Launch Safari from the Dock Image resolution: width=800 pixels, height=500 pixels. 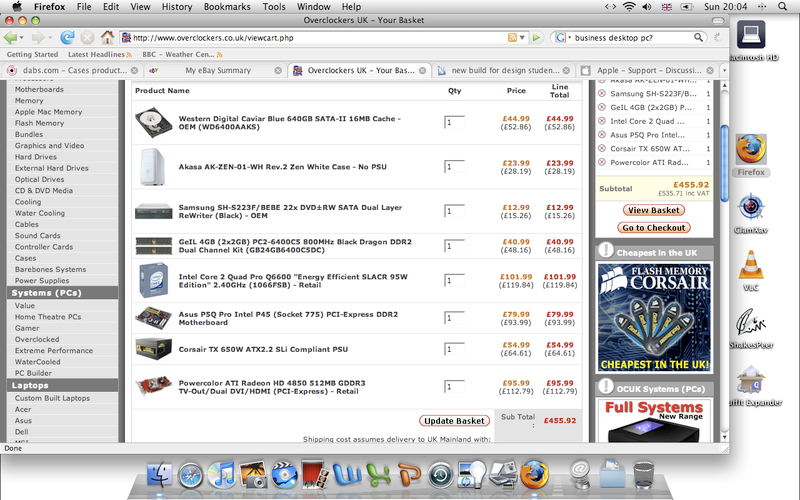point(191,476)
